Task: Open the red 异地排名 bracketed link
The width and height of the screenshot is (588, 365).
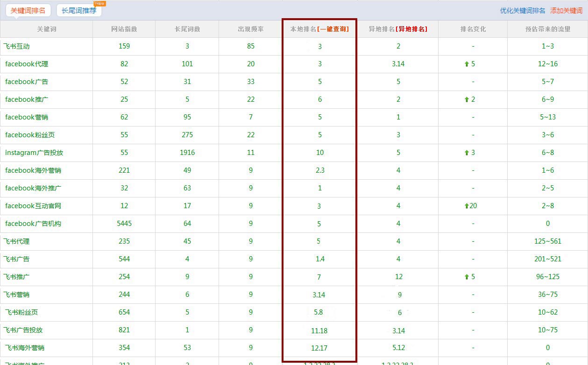Action: point(411,29)
